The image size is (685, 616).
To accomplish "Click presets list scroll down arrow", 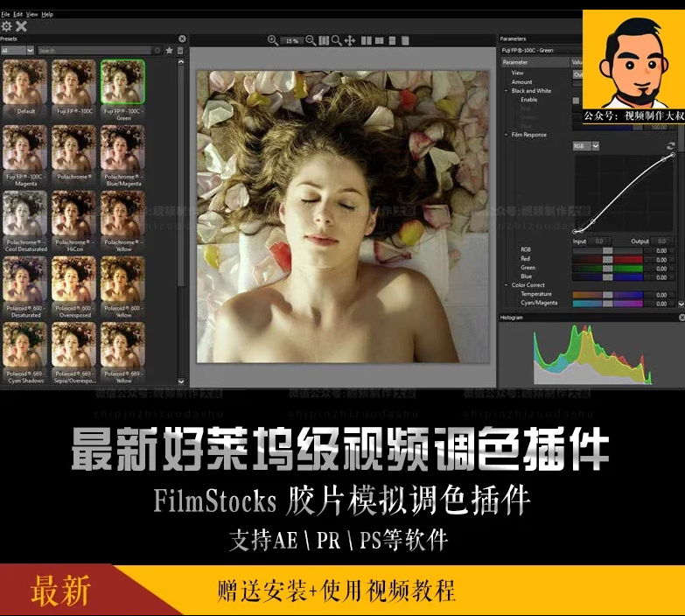I will [x=181, y=381].
